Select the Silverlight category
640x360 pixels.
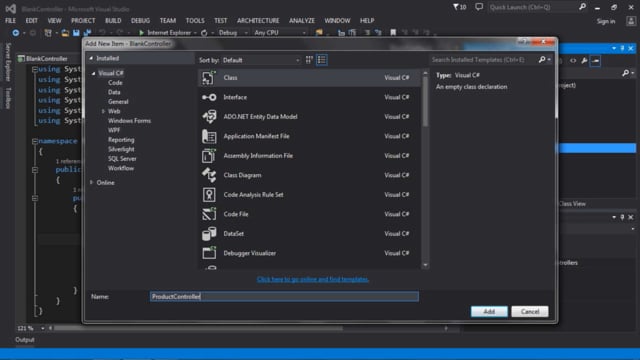(x=121, y=149)
